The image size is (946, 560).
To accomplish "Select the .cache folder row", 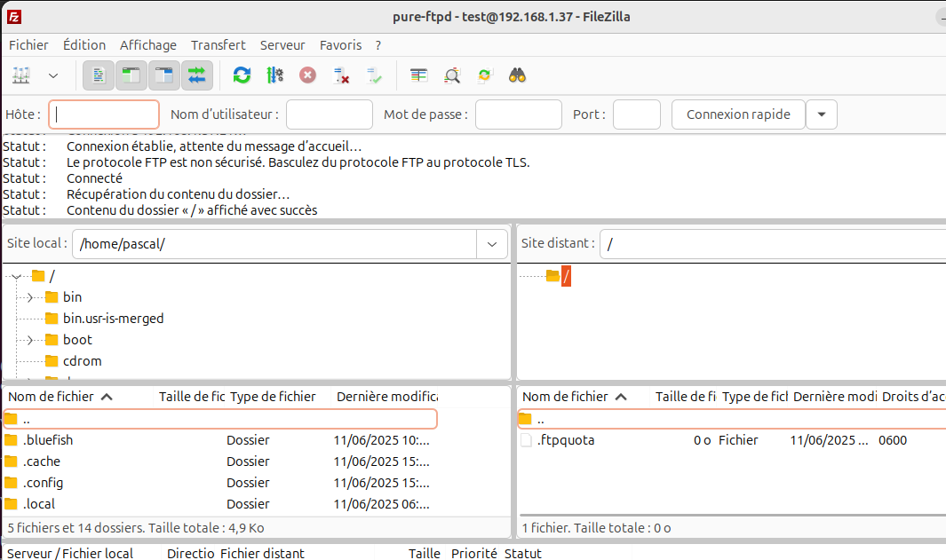I will point(220,461).
